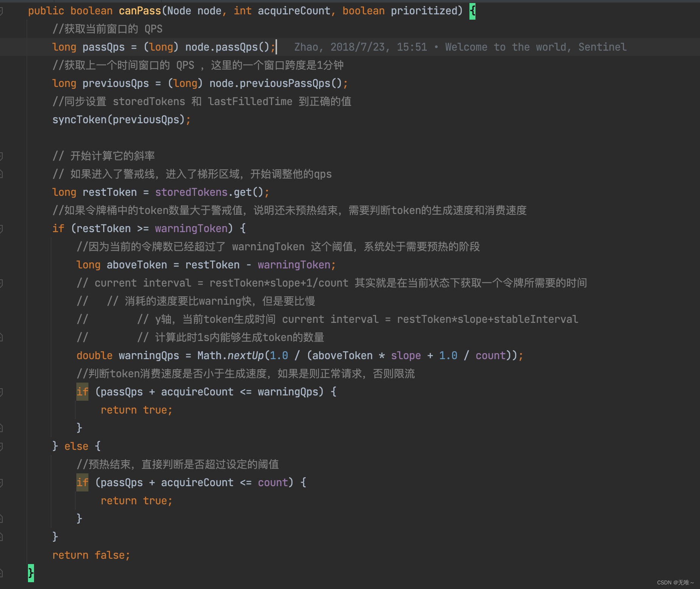Click 'return true;' below the warningQps condition

tap(136, 410)
